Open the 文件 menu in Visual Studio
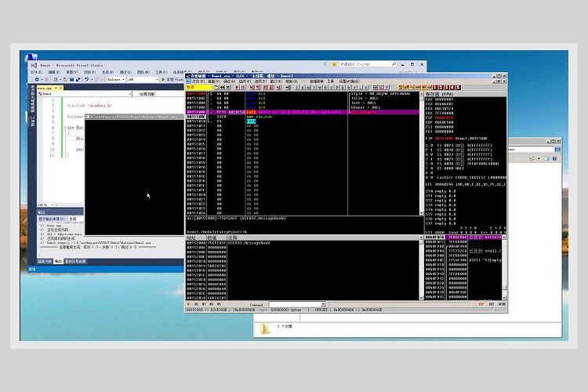 point(33,72)
